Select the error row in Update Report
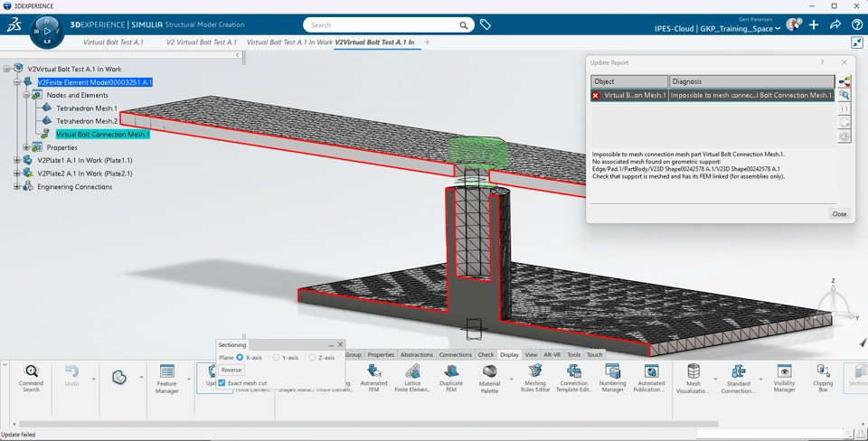Image resolution: width=868 pixels, height=441 pixels. pyautogui.click(x=712, y=95)
